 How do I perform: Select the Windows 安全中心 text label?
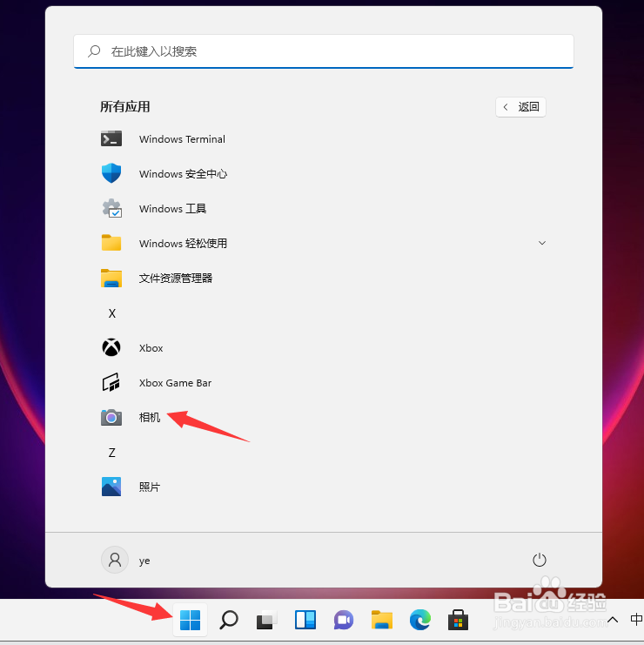tap(183, 173)
